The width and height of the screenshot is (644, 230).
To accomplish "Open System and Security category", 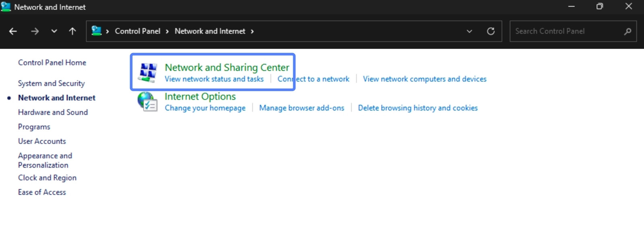I will 52,83.
